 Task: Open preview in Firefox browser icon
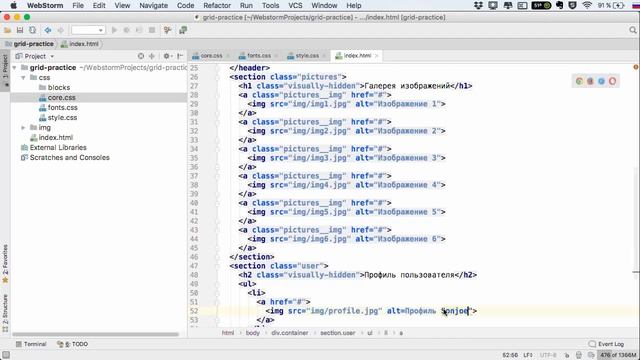click(x=590, y=81)
